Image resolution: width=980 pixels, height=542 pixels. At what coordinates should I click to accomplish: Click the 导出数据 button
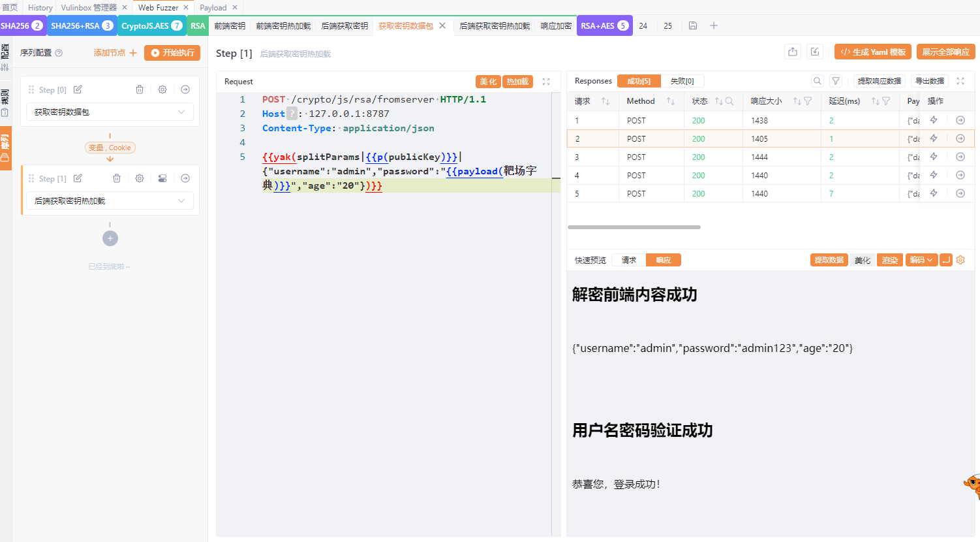pos(930,81)
